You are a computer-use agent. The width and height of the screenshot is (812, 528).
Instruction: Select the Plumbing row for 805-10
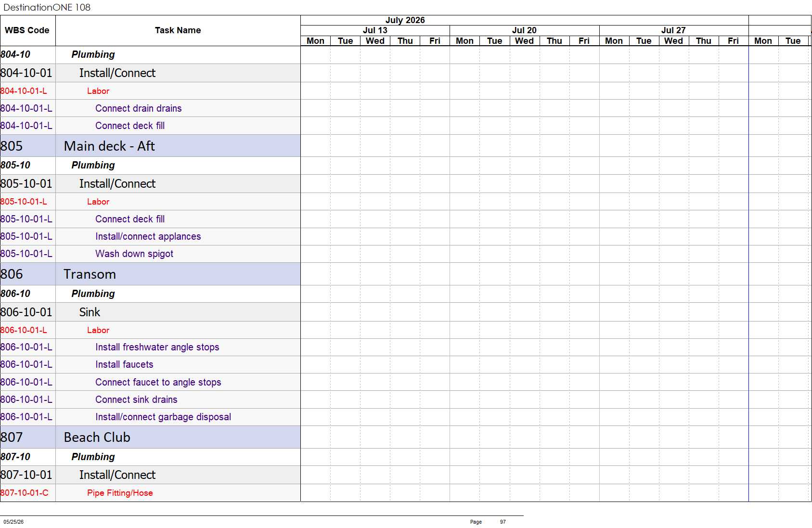tap(178, 165)
